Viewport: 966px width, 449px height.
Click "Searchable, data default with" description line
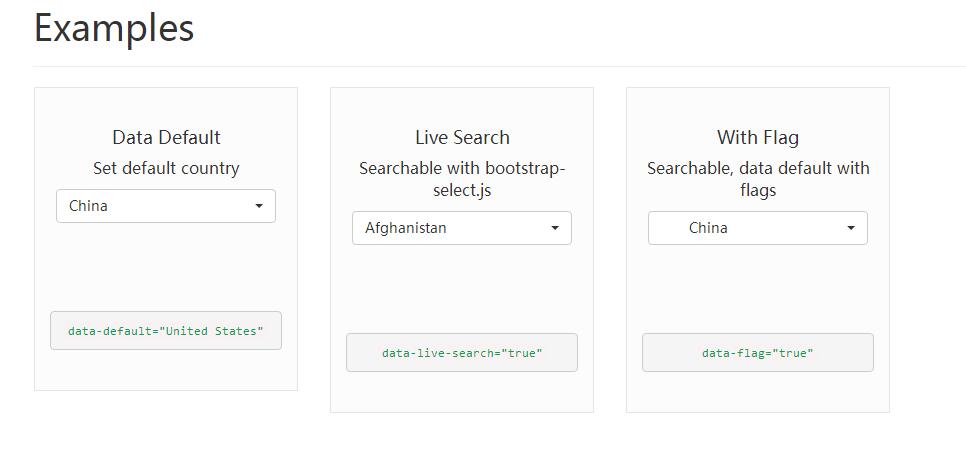758,168
